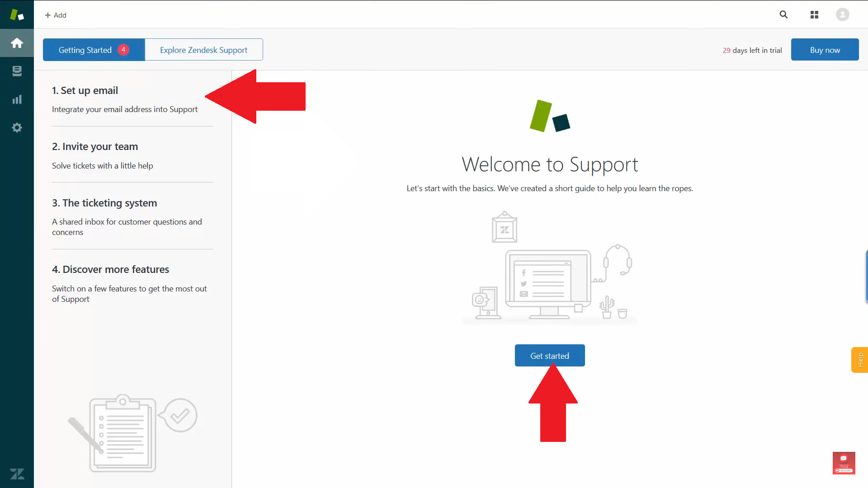This screenshot has width=868, height=488.
Task: Switch to the Explore Zendesk Support tab
Action: click(x=203, y=50)
